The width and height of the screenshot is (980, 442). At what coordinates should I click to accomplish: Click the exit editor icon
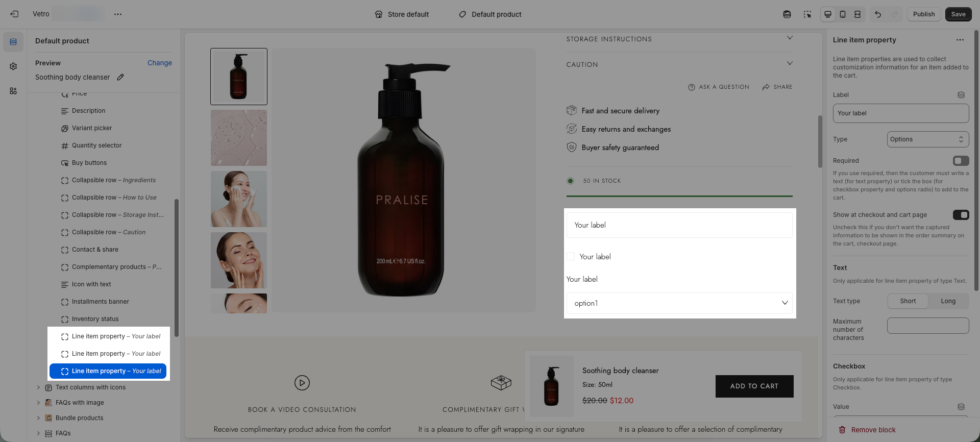pos(14,14)
